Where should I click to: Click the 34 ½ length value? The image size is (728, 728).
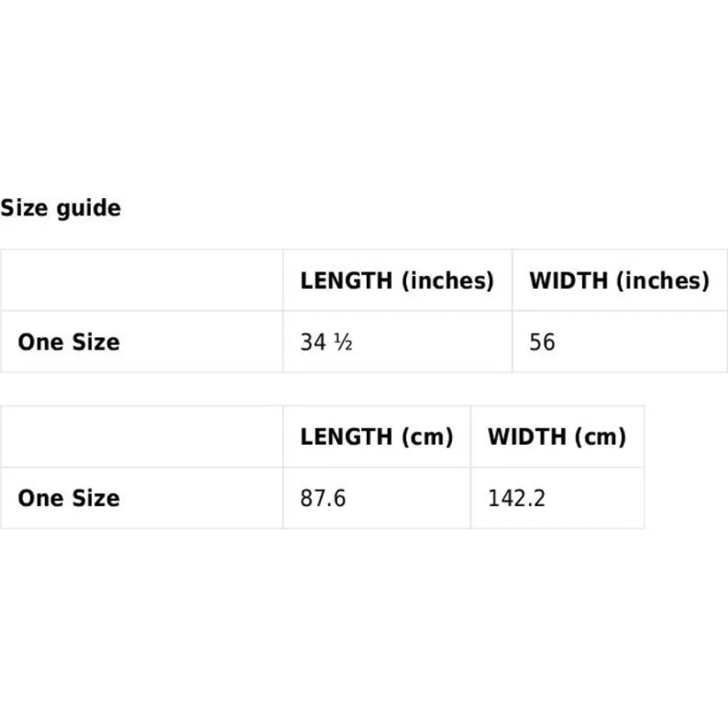point(326,342)
